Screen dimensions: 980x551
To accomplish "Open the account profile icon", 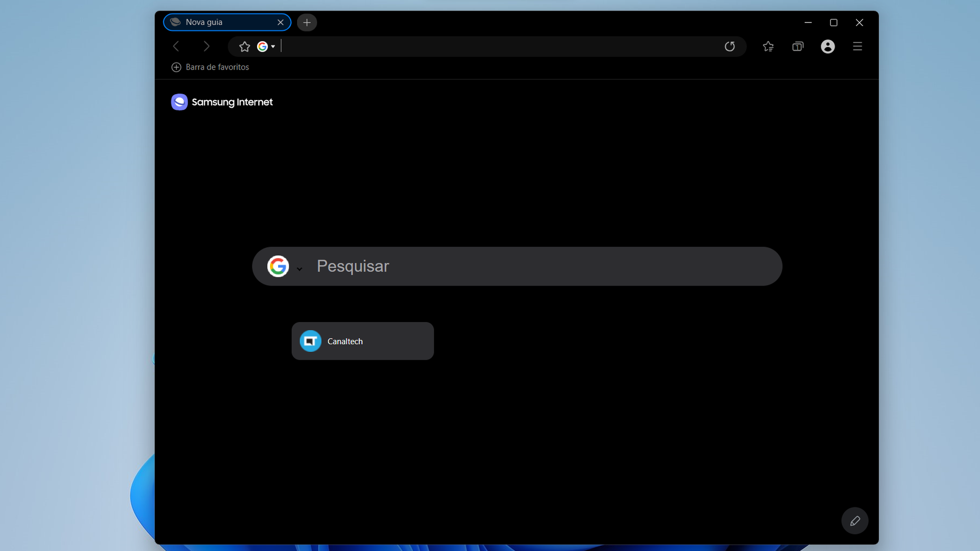I will (x=828, y=47).
